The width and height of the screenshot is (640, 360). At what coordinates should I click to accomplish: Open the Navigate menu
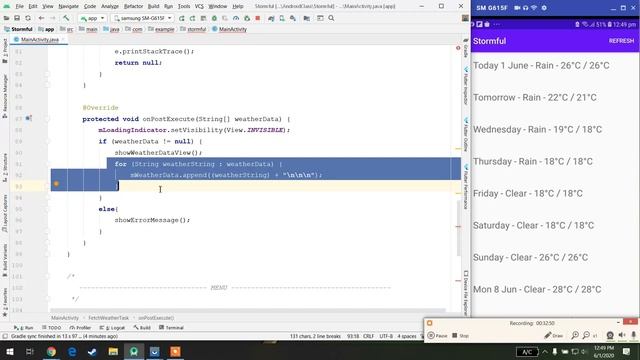(x=68, y=6)
